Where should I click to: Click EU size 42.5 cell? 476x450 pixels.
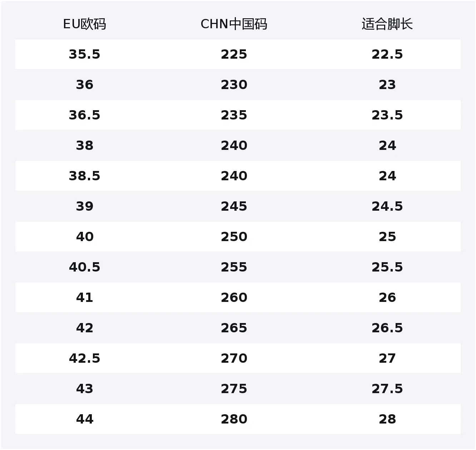pyautogui.click(x=85, y=358)
